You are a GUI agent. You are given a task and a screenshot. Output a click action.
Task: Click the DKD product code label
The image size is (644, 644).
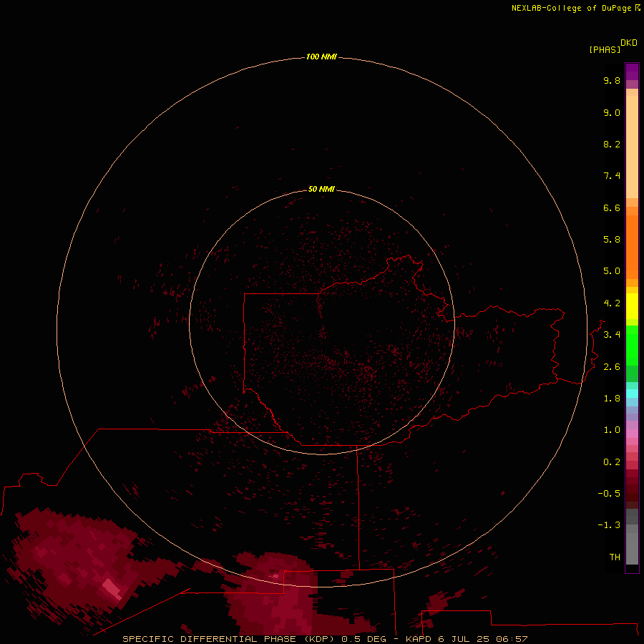pyautogui.click(x=629, y=43)
